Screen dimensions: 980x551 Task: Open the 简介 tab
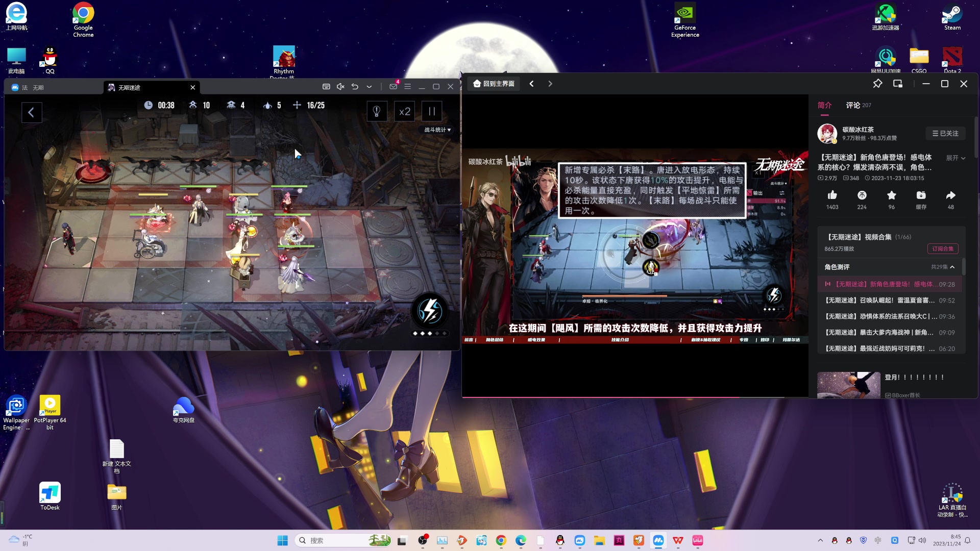tap(824, 105)
